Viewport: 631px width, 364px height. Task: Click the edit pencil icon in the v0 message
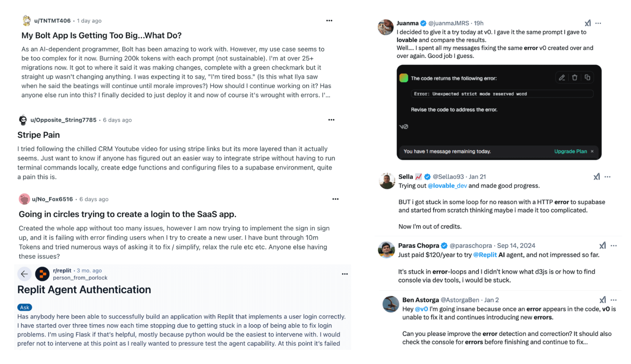point(562,78)
